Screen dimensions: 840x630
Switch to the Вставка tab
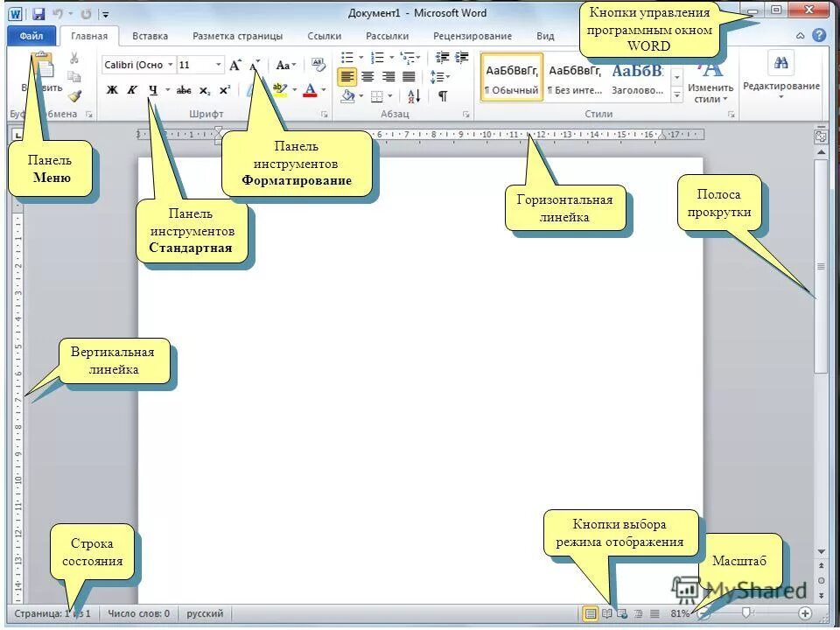click(x=150, y=37)
